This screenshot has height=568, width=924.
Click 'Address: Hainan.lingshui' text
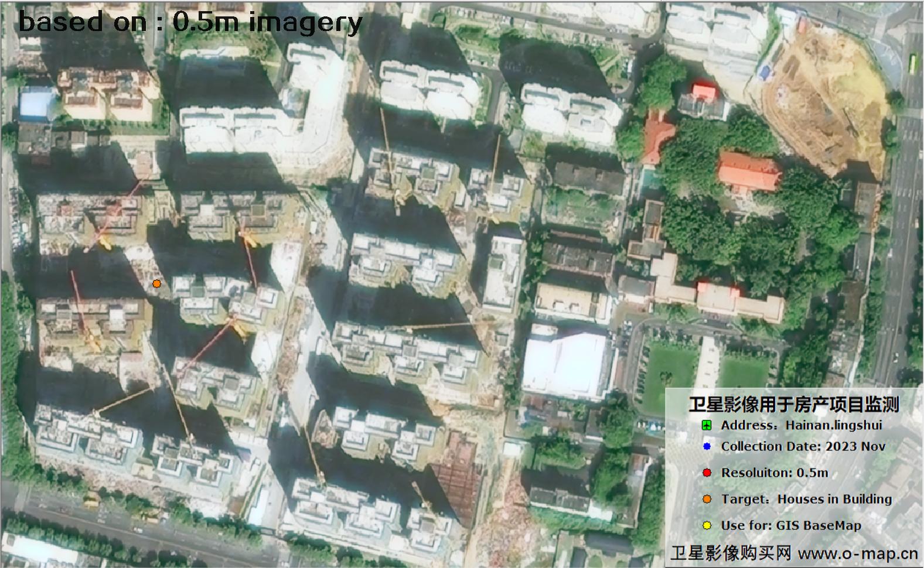click(x=801, y=425)
